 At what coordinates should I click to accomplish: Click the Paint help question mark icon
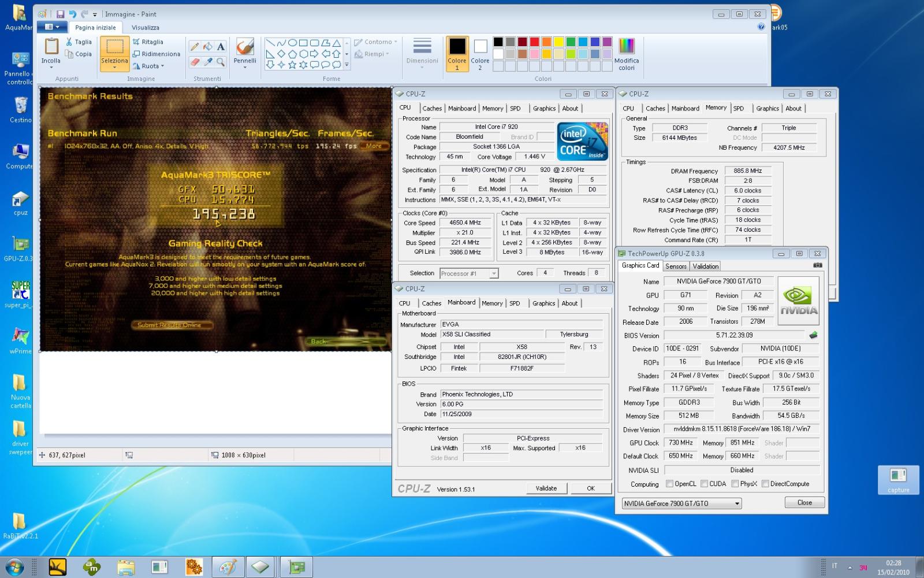[x=761, y=27]
